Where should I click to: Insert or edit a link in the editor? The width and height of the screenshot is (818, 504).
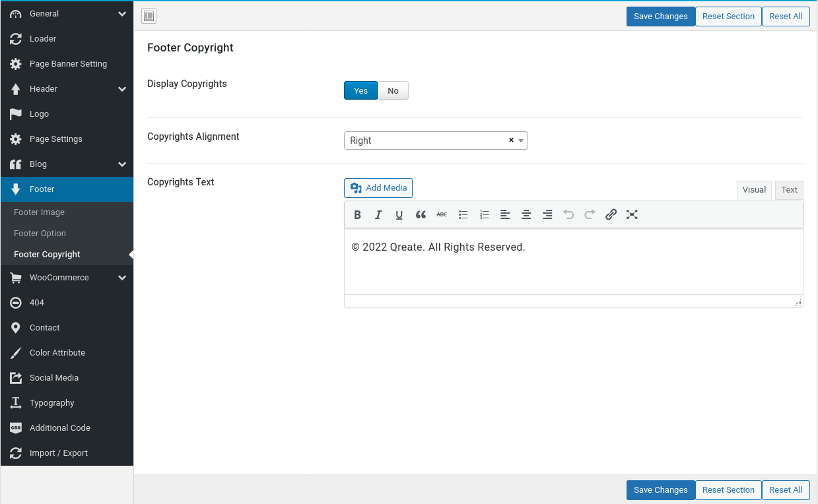point(611,214)
